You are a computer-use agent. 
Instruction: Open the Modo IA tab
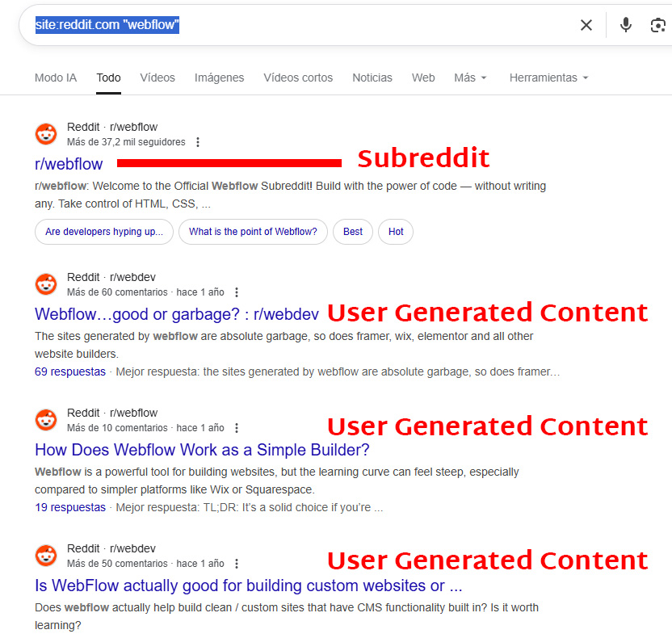pos(56,78)
